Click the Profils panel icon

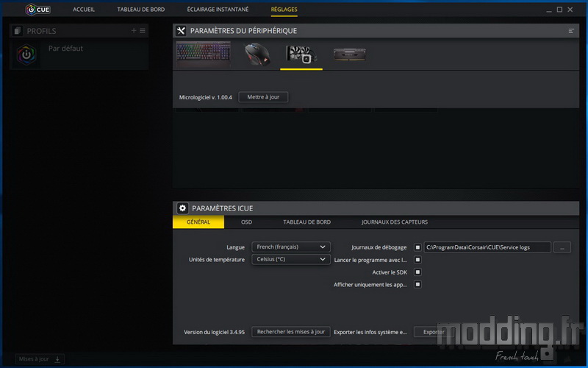click(x=17, y=31)
